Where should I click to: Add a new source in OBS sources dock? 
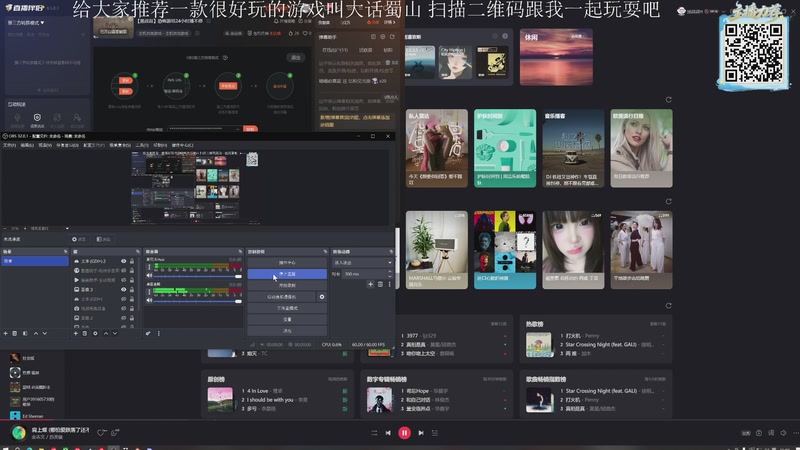point(76,334)
